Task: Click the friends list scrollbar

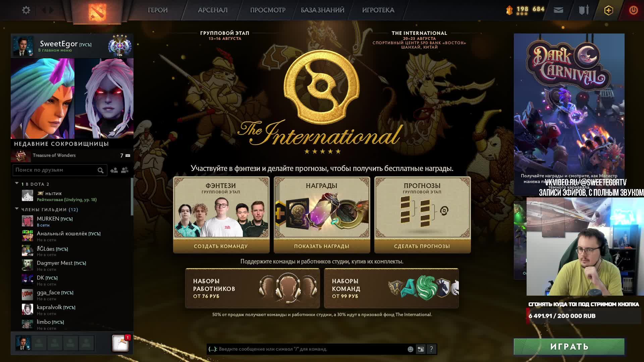Action: click(132, 197)
